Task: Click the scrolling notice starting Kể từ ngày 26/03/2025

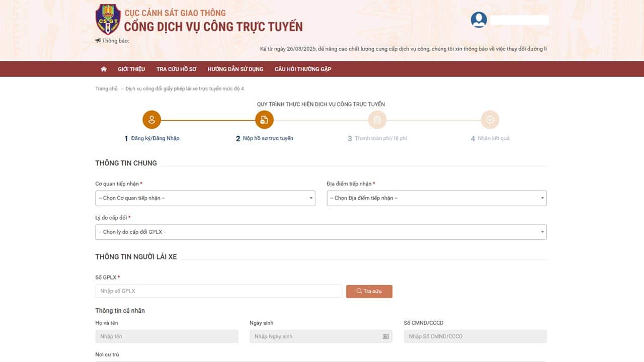Action: [x=403, y=49]
